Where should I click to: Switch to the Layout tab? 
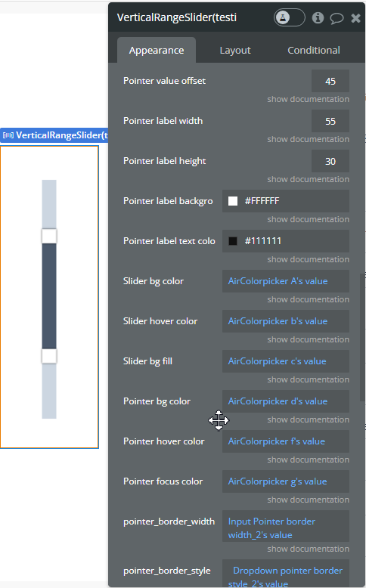[235, 50]
